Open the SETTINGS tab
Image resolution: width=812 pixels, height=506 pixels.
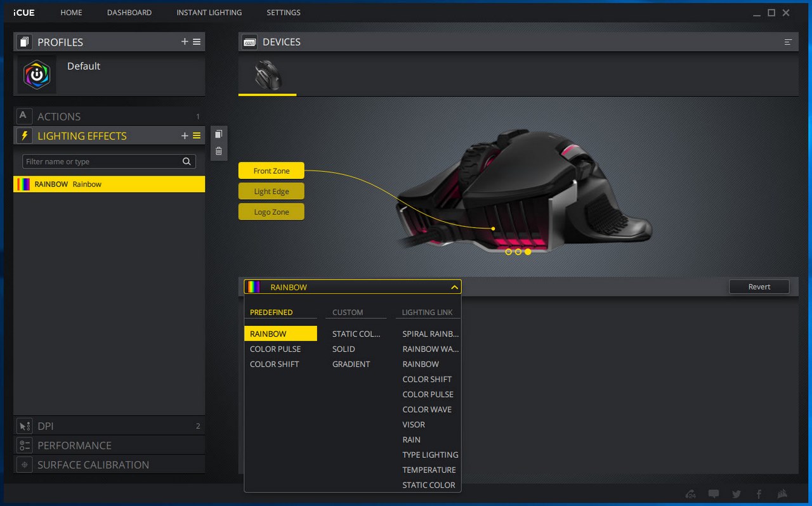point(284,13)
